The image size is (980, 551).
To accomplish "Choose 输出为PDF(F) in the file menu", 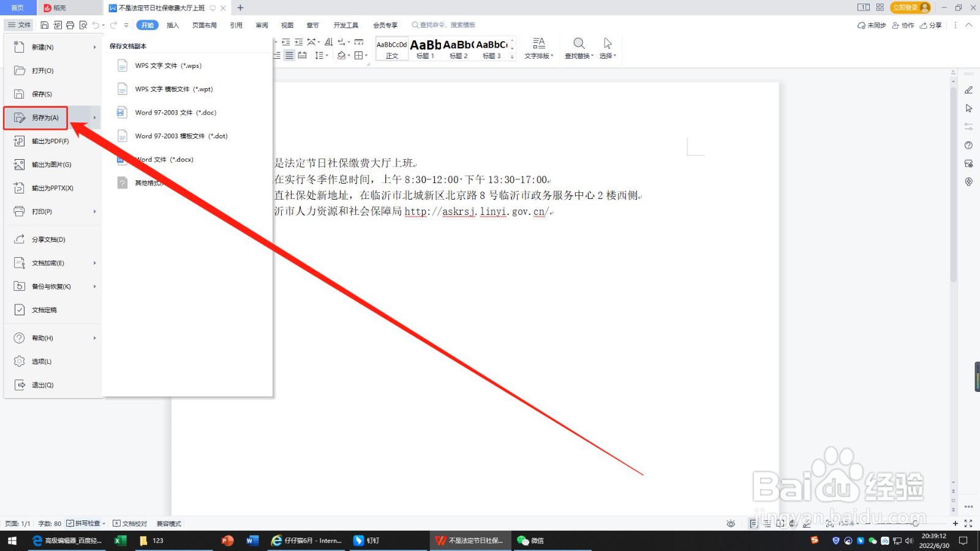I will 53,141.
